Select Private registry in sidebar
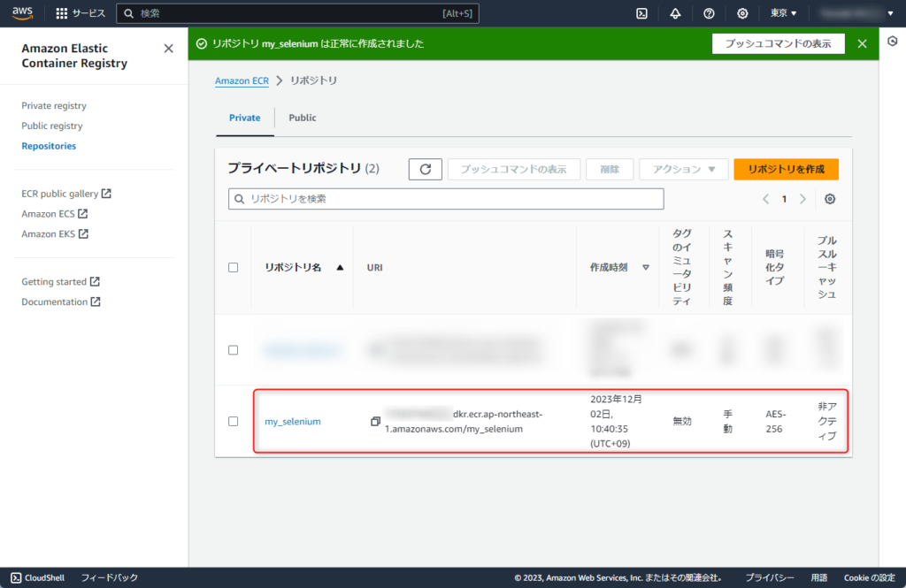The height and width of the screenshot is (588, 906). (54, 106)
